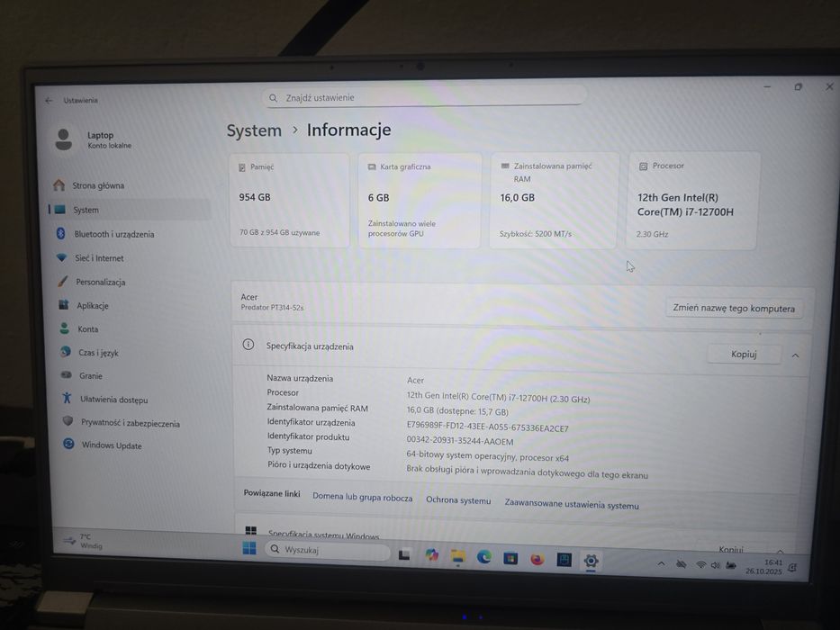Click the Laptop user account avatar

coord(64,139)
